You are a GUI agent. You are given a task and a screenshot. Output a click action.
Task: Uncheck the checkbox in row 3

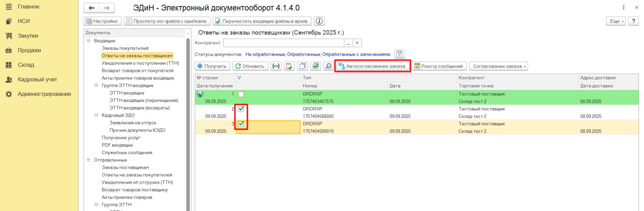[241, 124]
